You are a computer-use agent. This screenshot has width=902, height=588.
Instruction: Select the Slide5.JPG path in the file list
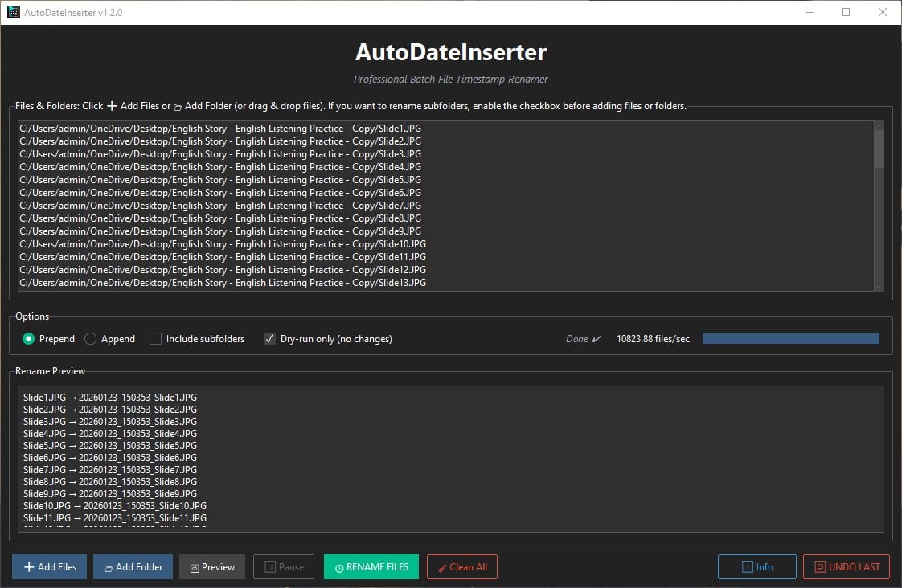point(221,179)
